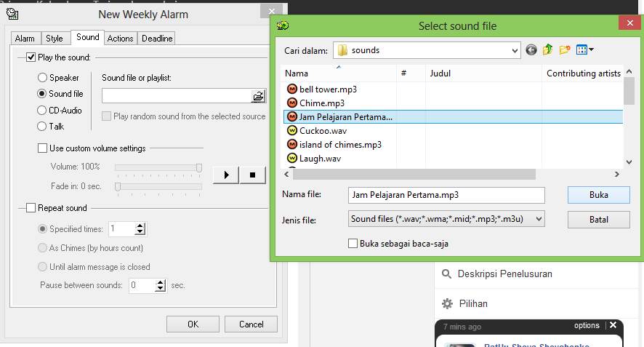The height and width of the screenshot is (347, 644).
Task: Switch to the Alarm tab
Action: [25, 39]
